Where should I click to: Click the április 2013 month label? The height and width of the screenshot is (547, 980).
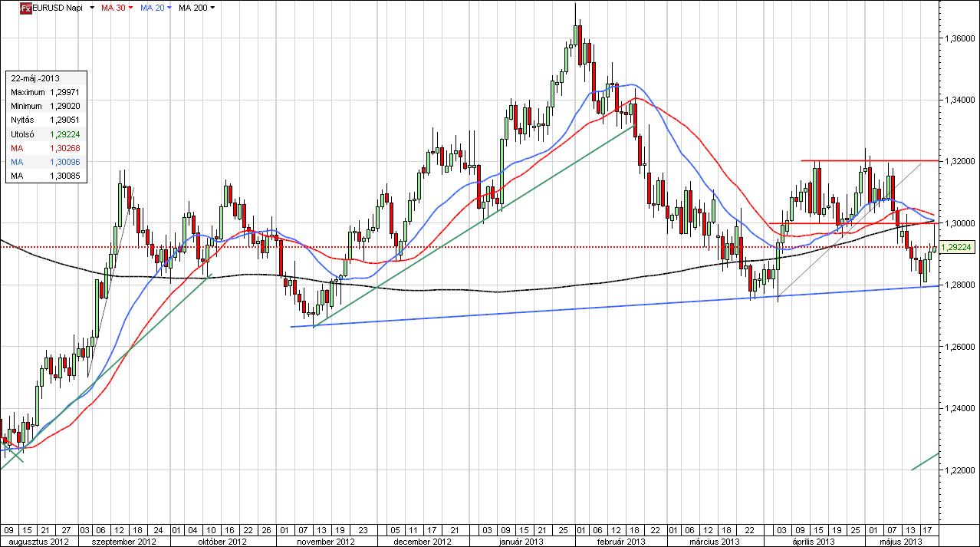coord(814,541)
